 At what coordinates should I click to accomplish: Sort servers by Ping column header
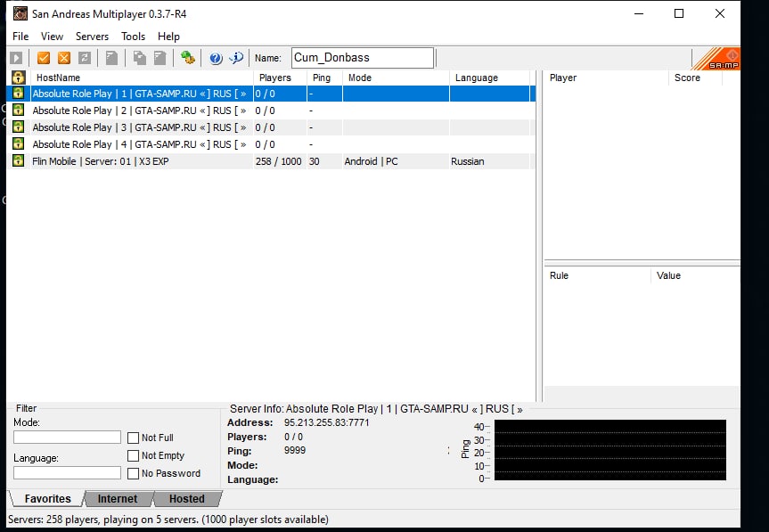point(324,78)
